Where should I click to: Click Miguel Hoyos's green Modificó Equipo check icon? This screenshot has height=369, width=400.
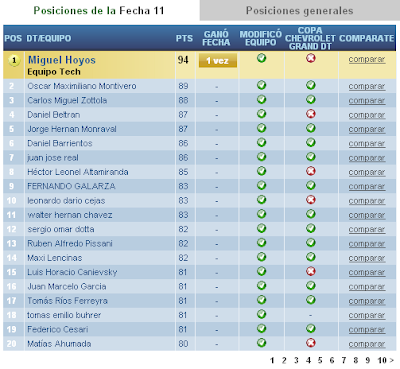(262, 58)
